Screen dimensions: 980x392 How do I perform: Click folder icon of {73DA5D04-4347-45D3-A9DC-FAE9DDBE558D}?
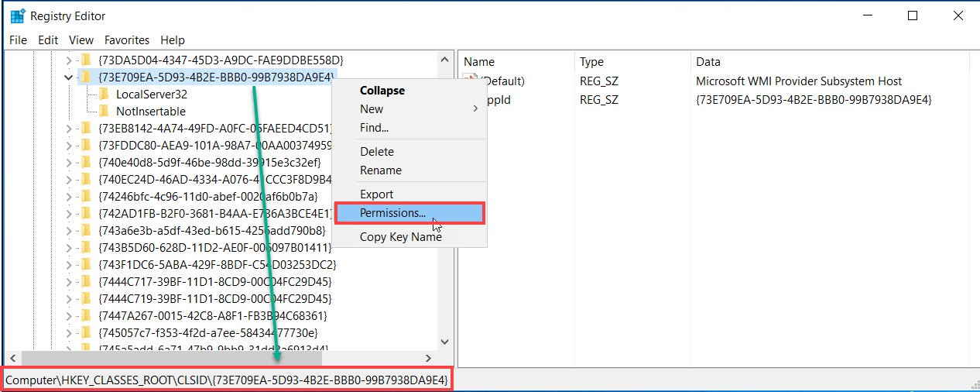87,60
